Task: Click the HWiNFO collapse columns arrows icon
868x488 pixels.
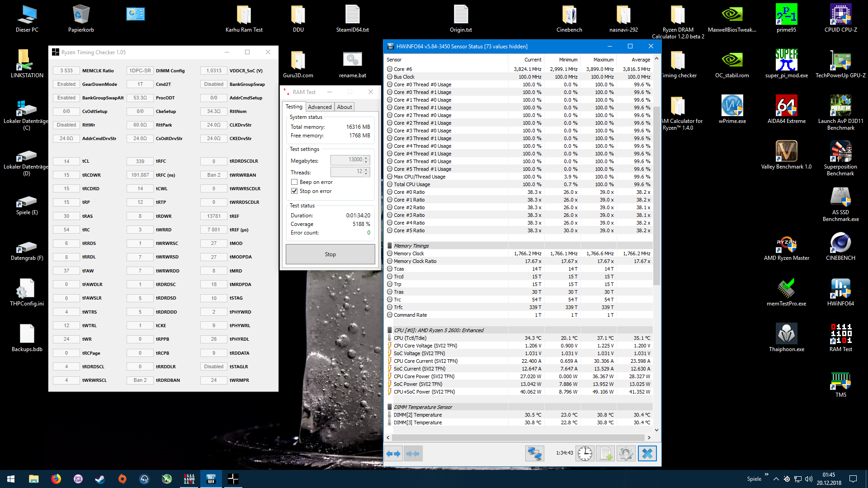Action: point(413,454)
